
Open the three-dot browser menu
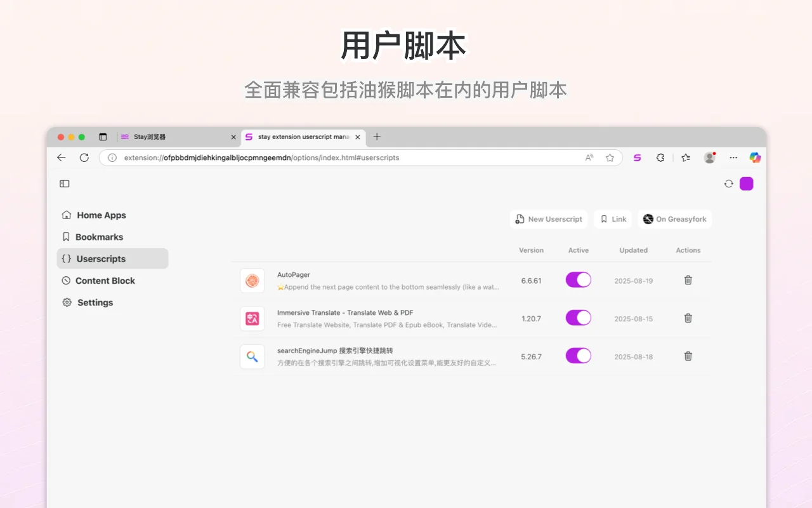[x=733, y=157]
